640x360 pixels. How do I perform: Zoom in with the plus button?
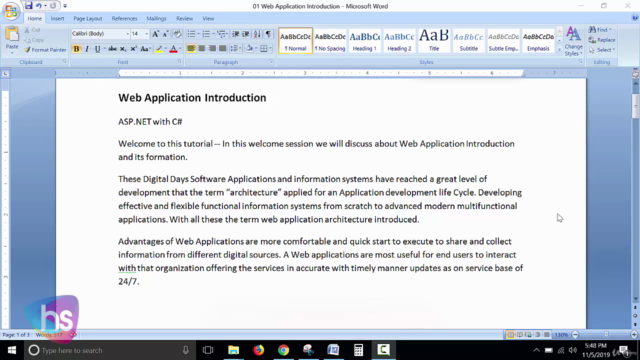(x=634, y=335)
